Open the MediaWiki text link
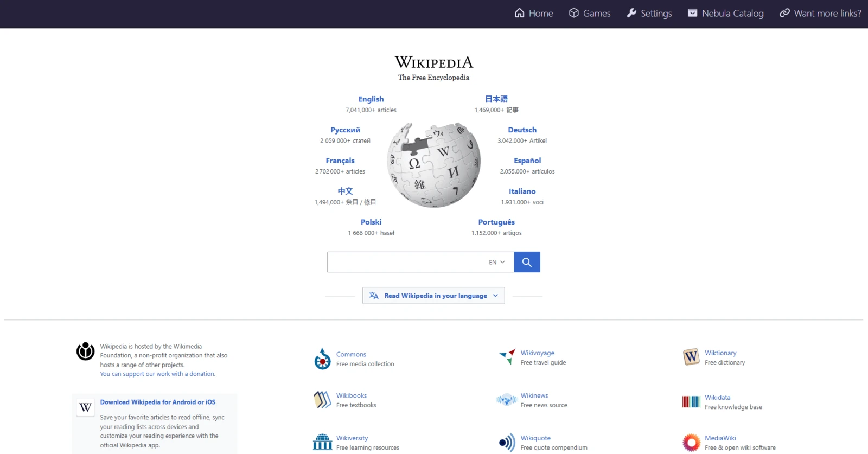 click(x=720, y=438)
